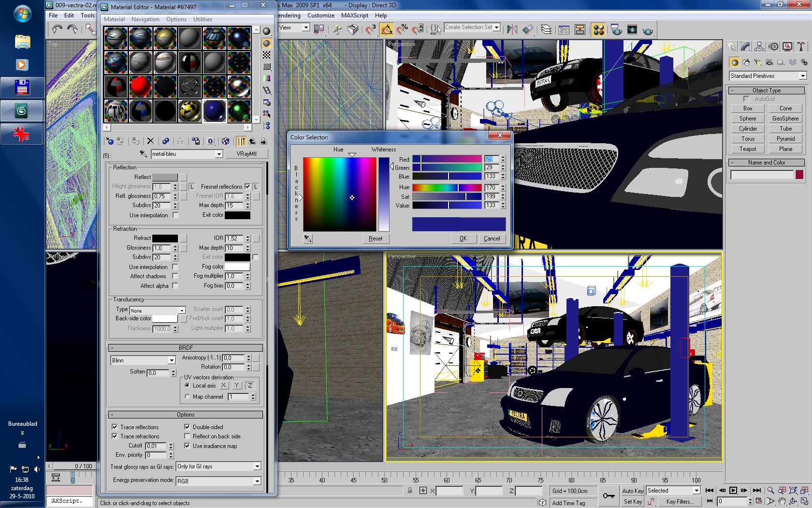Click the teapot Quick Render icon
The image size is (812, 508).
(x=648, y=30)
